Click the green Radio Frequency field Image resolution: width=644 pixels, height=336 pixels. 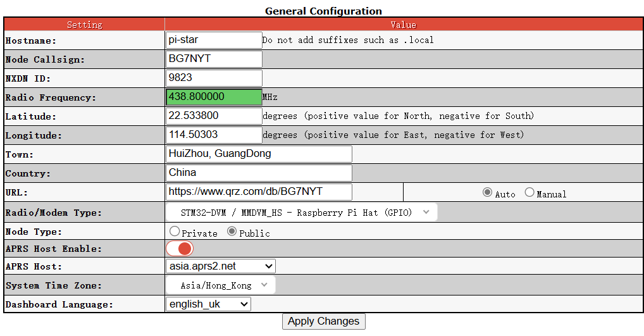pyautogui.click(x=214, y=97)
